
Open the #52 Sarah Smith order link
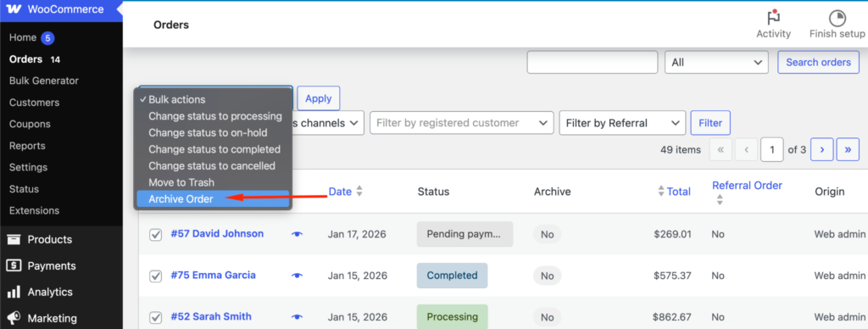(211, 317)
